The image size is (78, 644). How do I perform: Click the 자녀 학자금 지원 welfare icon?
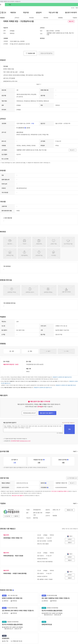(x=68, y=242)
